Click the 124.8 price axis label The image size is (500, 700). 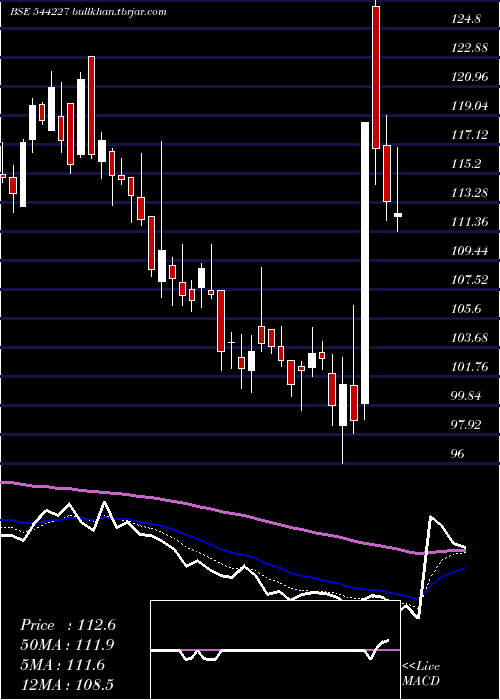point(466,19)
